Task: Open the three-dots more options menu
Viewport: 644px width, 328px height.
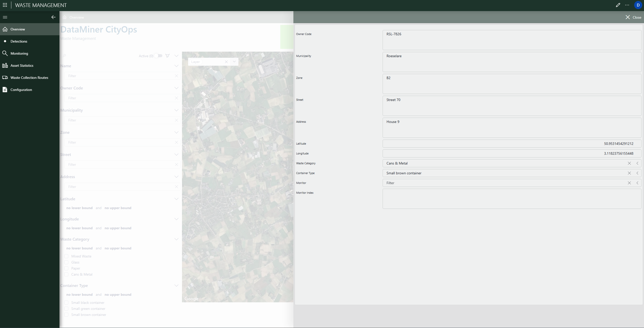Action: pyautogui.click(x=627, y=5)
